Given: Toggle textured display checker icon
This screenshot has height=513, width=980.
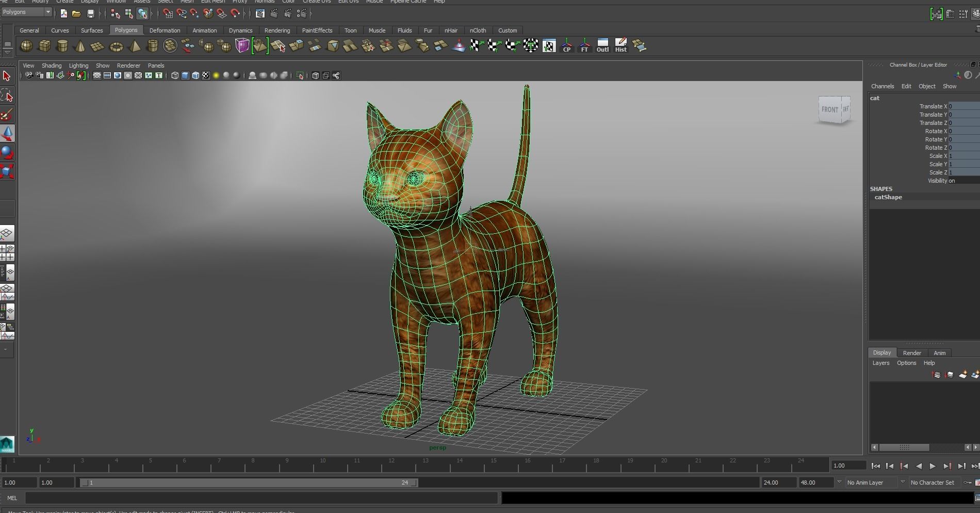Looking at the screenshot, I should (x=206, y=76).
